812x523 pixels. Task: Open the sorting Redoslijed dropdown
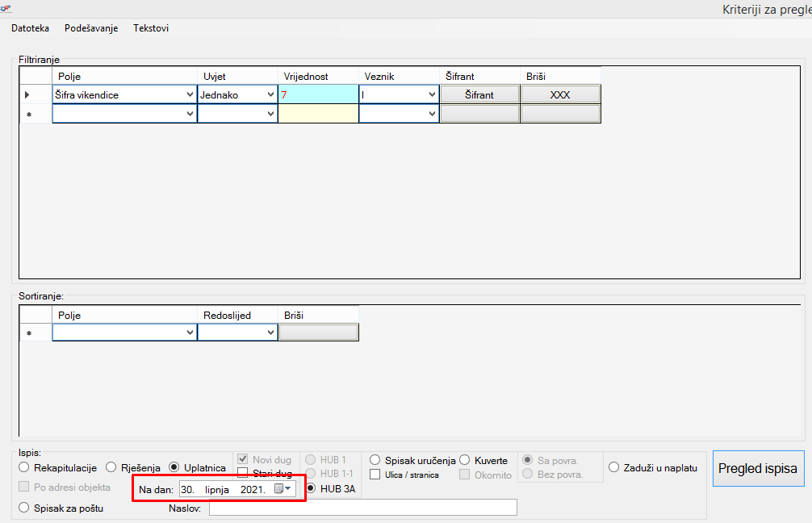(x=270, y=333)
